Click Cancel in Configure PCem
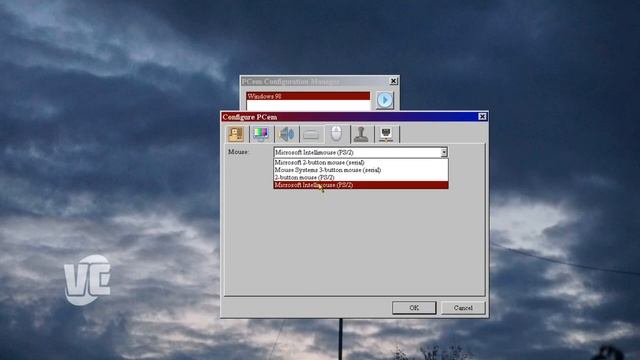This screenshot has width=640, height=360. click(463, 308)
